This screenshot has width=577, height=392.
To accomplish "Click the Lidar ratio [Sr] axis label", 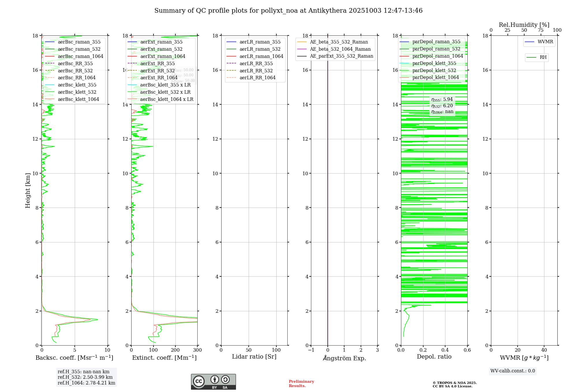I will coord(254,357).
